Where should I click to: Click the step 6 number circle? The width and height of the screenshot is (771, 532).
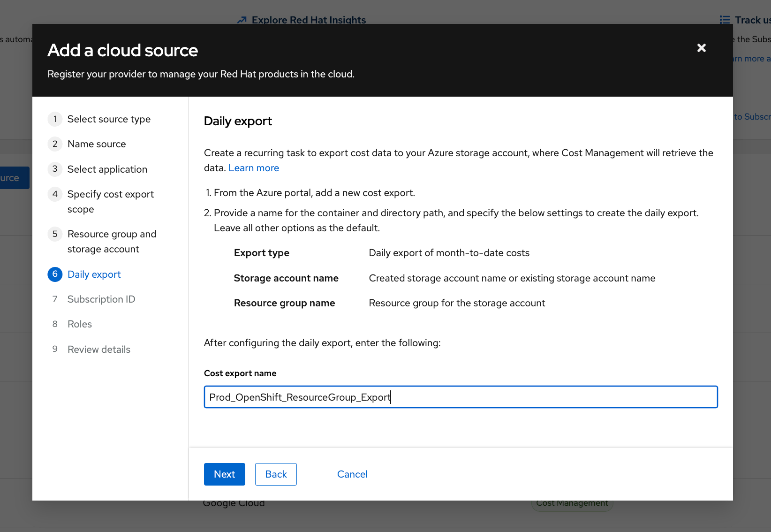tap(55, 274)
